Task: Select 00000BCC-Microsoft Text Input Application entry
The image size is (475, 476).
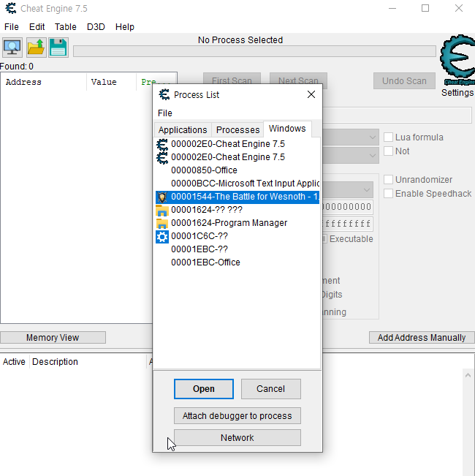Action: 237,184
